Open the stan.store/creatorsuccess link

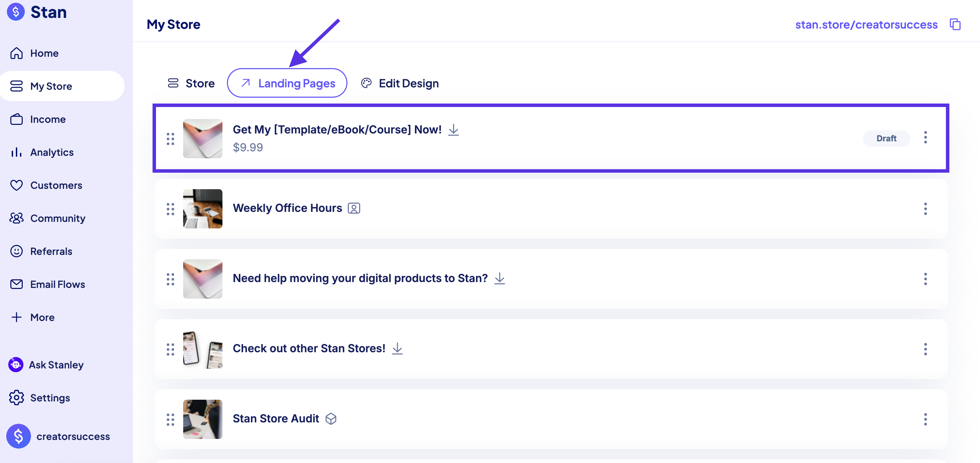[x=866, y=25]
